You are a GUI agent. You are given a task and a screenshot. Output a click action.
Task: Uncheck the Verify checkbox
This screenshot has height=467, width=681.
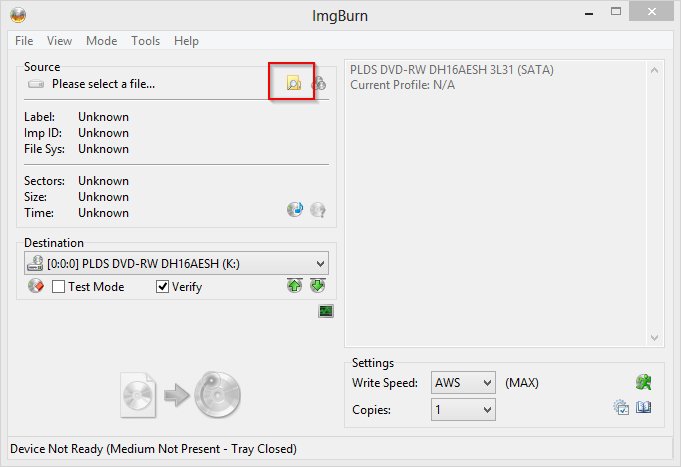click(162, 287)
